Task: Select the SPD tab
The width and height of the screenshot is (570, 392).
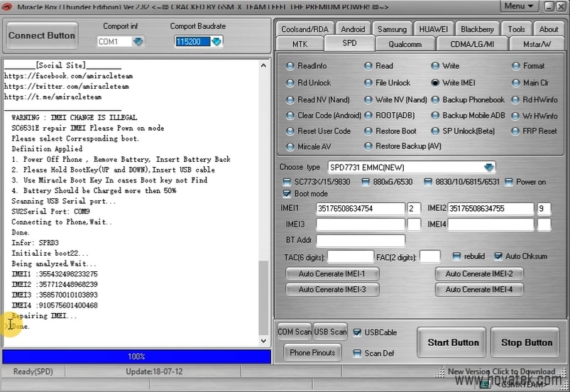Action: point(349,43)
